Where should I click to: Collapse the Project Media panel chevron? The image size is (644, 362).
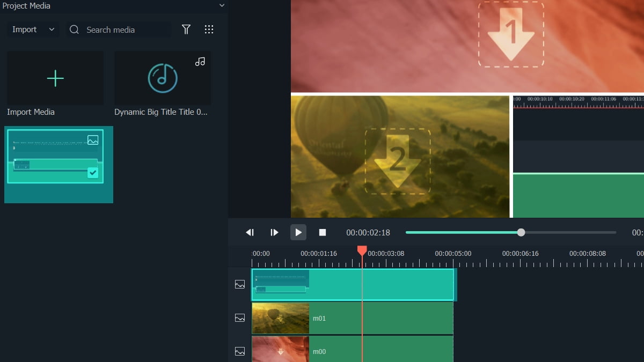click(222, 5)
